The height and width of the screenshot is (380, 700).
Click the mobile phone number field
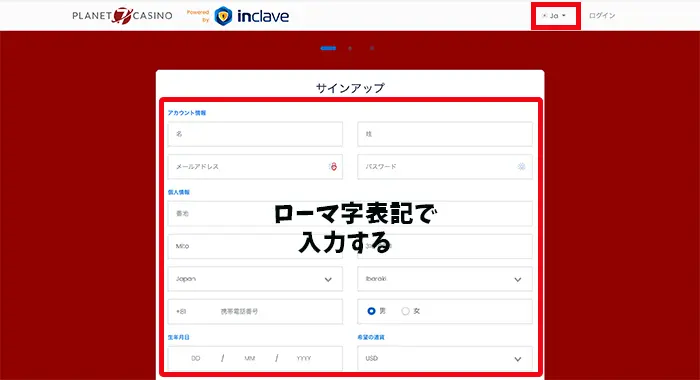[255, 311]
